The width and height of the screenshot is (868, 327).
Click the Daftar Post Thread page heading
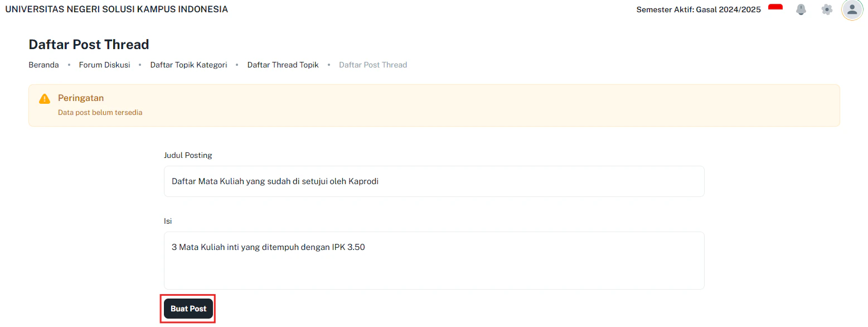(x=88, y=44)
